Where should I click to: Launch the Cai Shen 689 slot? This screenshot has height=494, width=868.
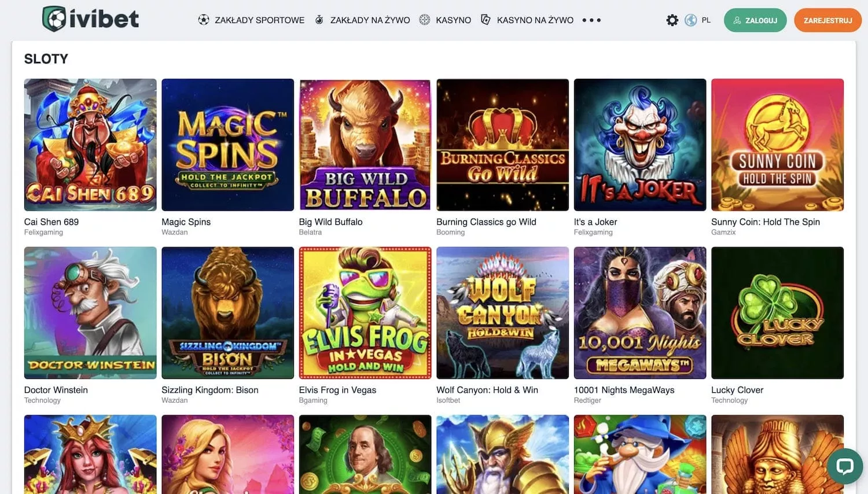(90, 145)
